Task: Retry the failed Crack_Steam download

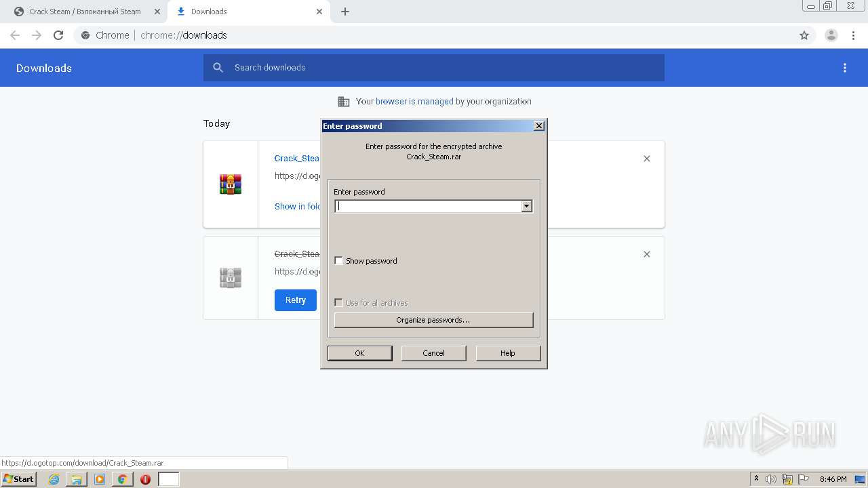Action: [296, 300]
